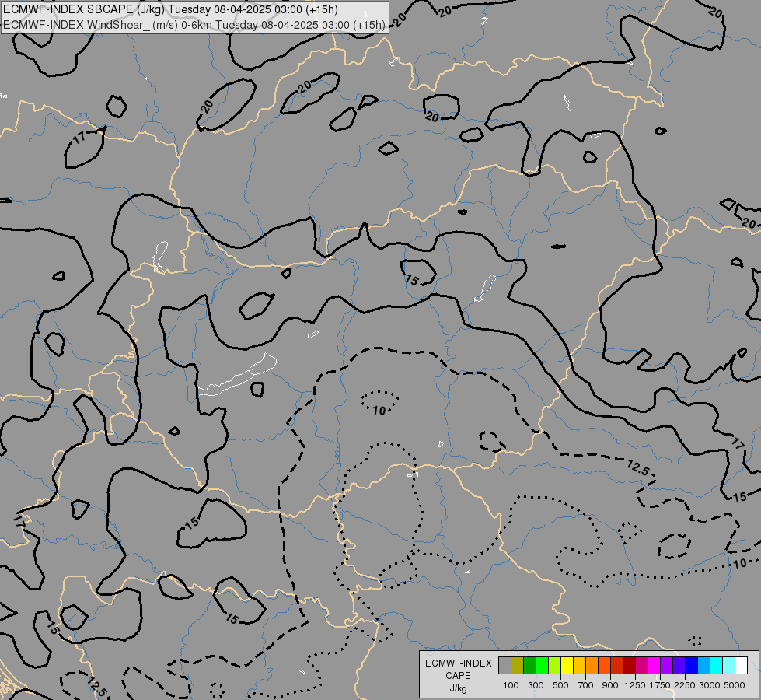Click the 300 legend tick label
This screenshot has height=700, width=761.
[x=536, y=685]
